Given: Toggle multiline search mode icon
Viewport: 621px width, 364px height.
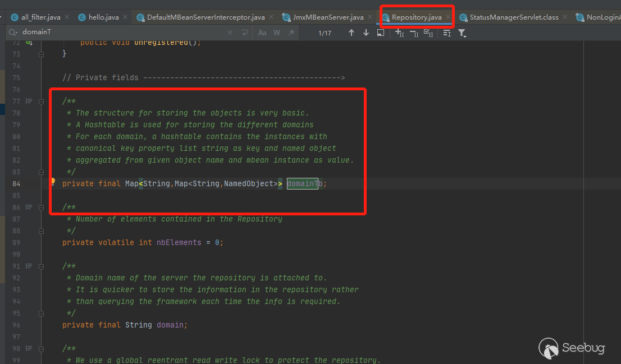Looking at the screenshot, I should click(447, 33).
